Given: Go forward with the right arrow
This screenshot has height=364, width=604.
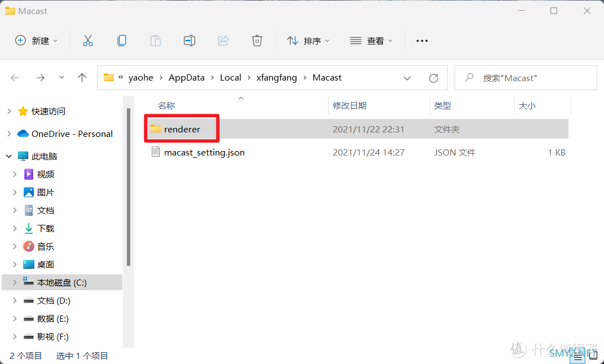Looking at the screenshot, I should pyautogui.click(x=41, y=78).
